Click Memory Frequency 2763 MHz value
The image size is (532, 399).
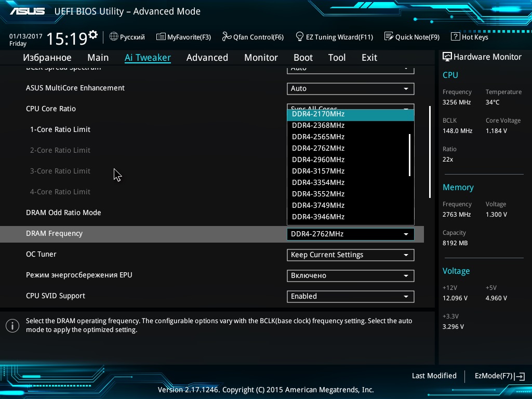click(457, 215)
